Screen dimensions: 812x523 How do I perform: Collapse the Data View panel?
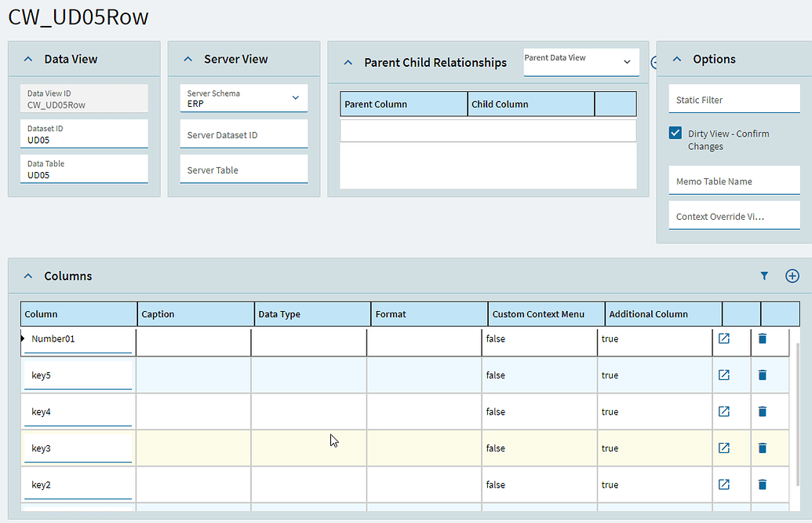click(29, 58)
